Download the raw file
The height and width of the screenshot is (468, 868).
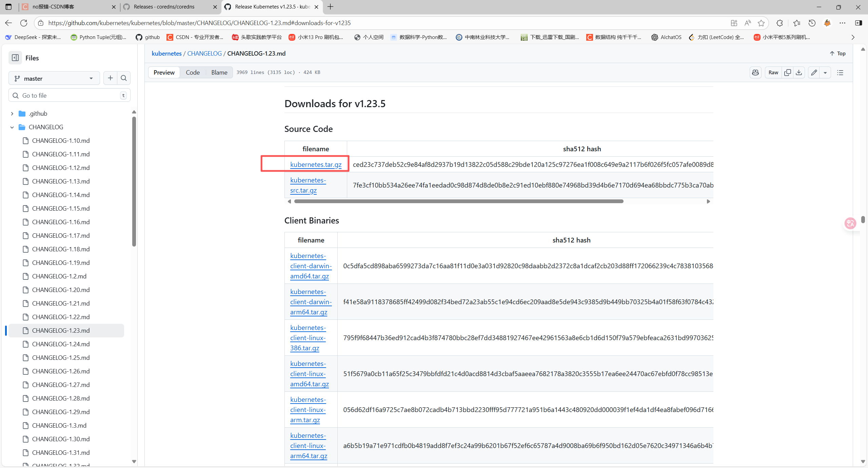click(799, 73)
